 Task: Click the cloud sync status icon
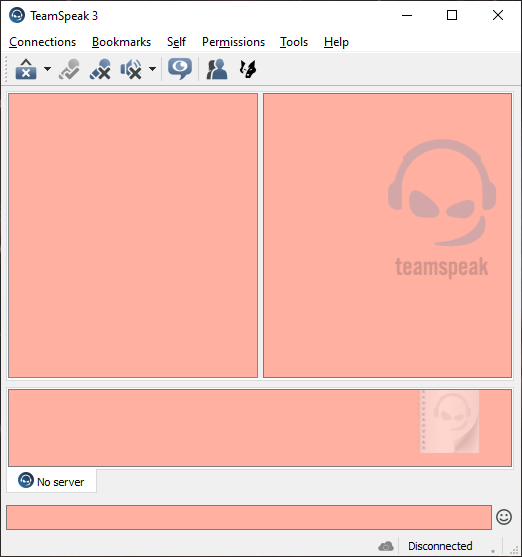(x=386, y=546)
